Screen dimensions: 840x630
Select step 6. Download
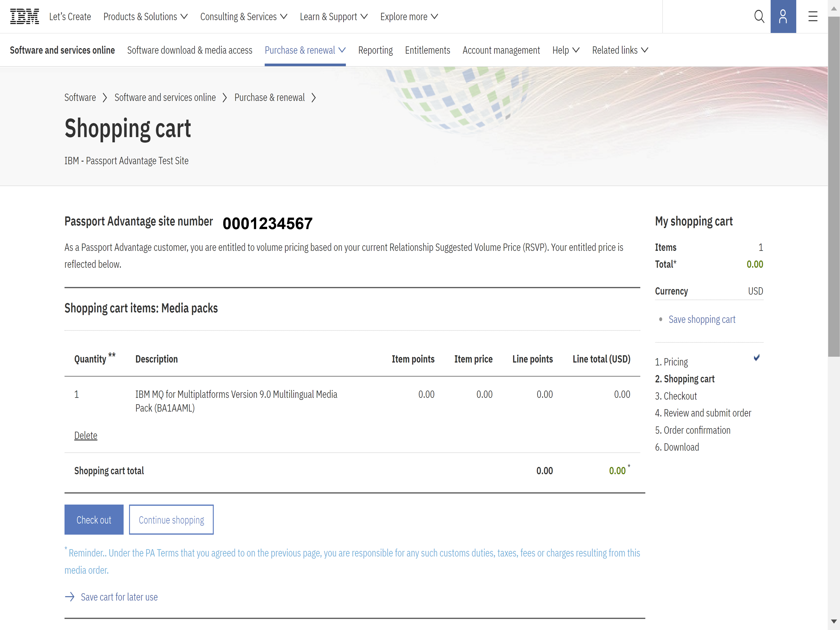[x=677, y=447]
